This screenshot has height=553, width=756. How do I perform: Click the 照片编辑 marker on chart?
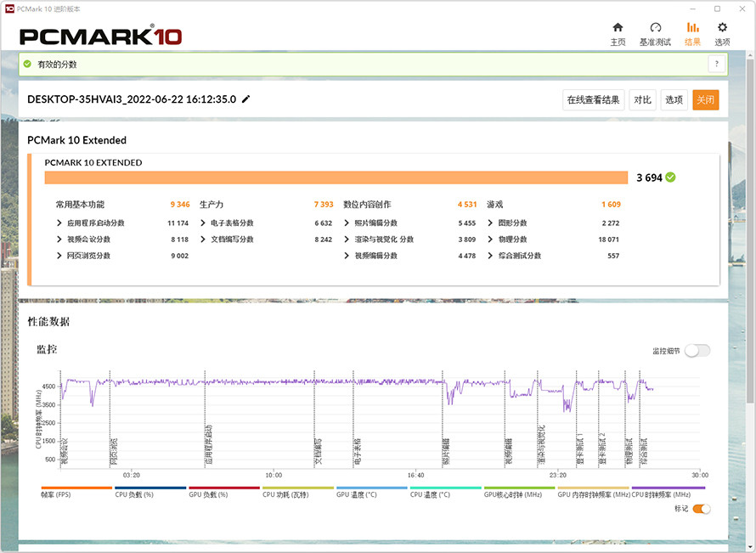coord(447,451)
